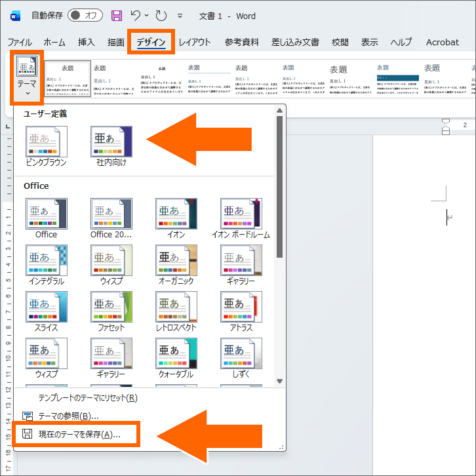
Task: Apply the スライス theme
Action: point(46,312)
